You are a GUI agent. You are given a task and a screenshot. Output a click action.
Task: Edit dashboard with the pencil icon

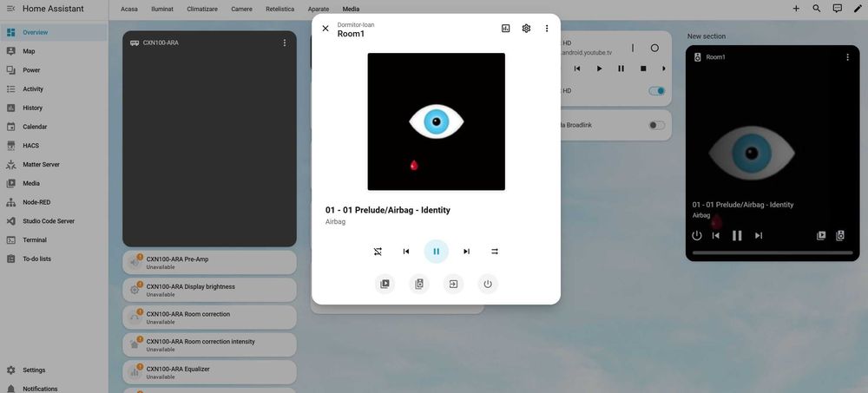(x=858, y=9)
